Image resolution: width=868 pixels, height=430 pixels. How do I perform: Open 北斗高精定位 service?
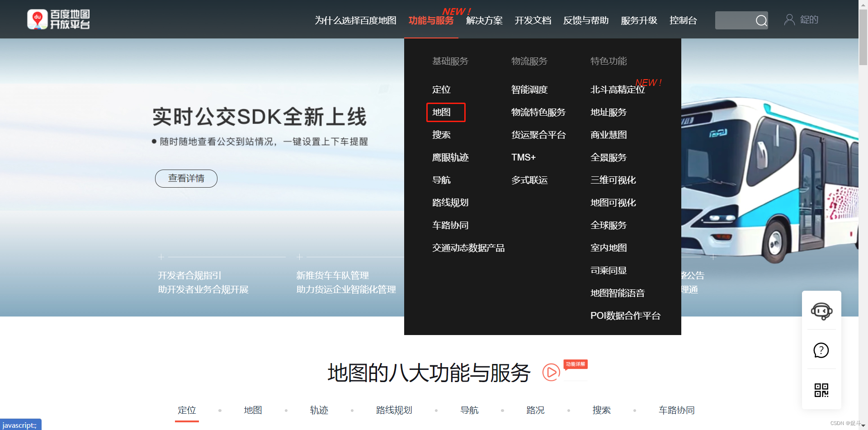click(618, 90)
